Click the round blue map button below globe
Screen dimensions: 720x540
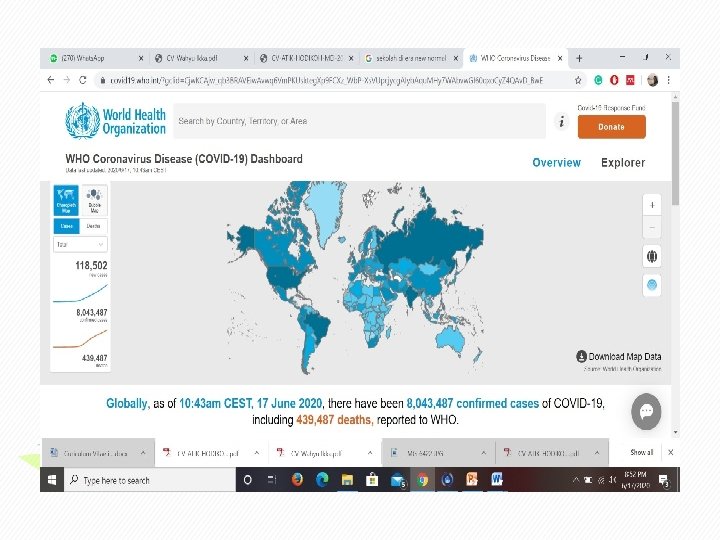click(652, 285)
